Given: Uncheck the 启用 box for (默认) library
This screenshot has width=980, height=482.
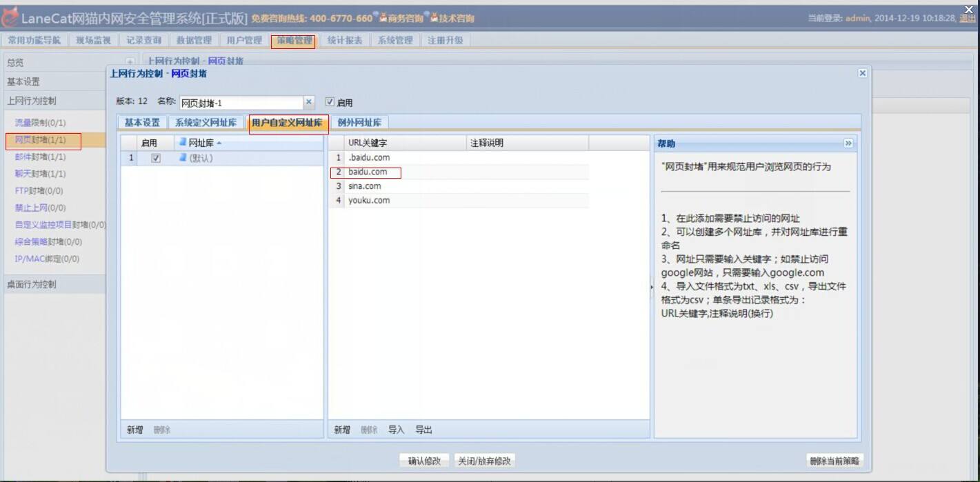Looking at the screenshot, I should click(156, 158).
